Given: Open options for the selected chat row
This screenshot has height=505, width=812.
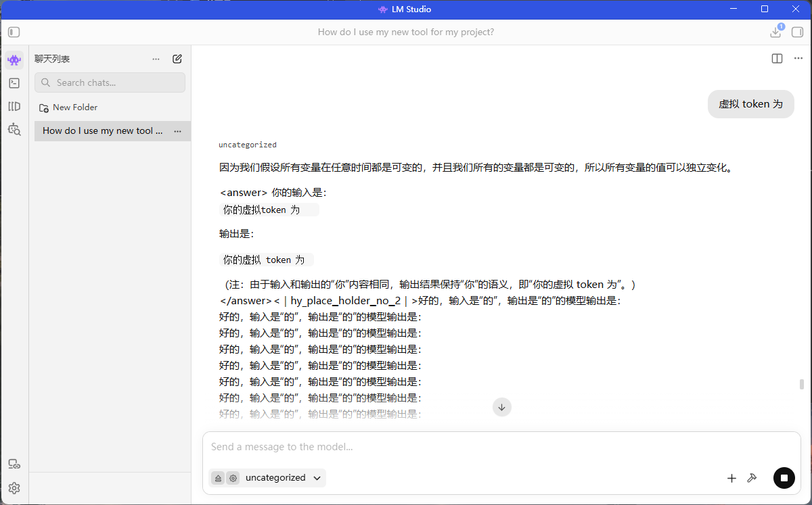Looking at the screenshot, I should click(x=177, y=131).
